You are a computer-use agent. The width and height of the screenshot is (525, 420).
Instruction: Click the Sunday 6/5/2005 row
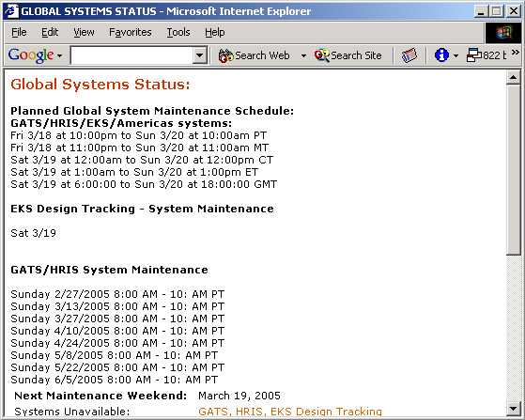point(115,380)
